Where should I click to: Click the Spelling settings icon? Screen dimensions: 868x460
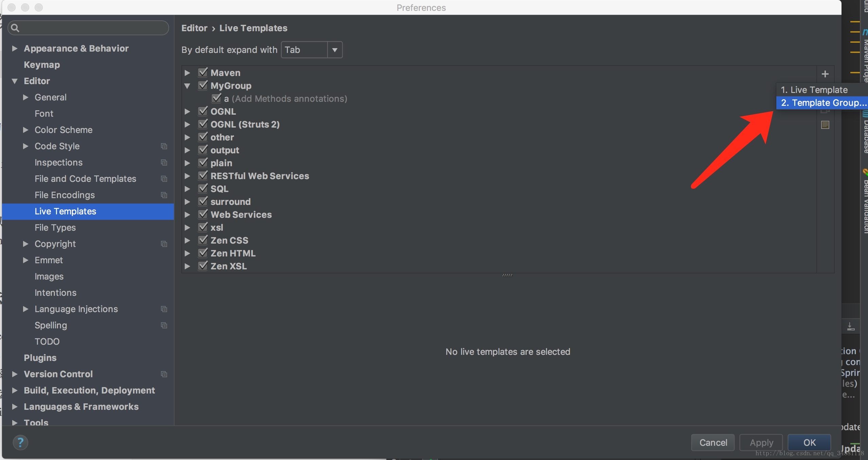(x=165, y=326)
